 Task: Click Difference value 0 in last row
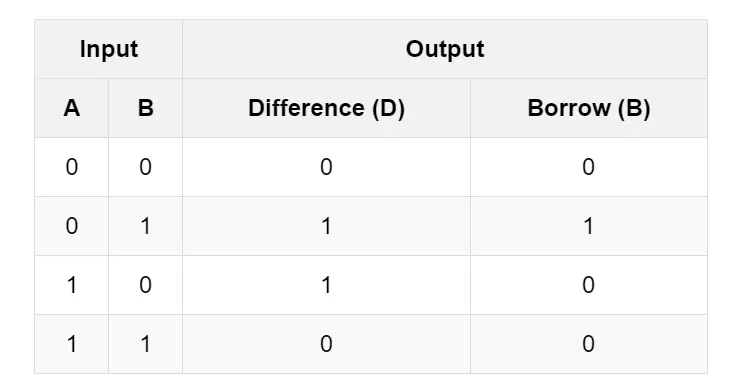tap(326, 344)
